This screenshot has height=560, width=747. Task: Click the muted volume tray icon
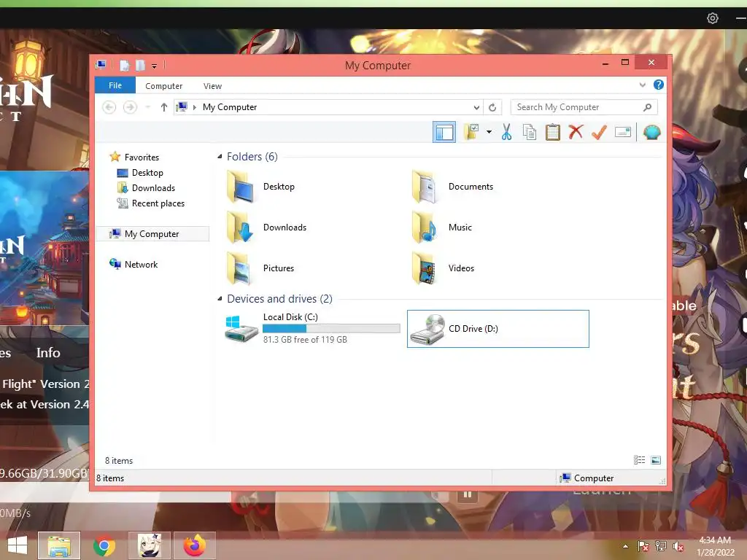tap(678, 546)
